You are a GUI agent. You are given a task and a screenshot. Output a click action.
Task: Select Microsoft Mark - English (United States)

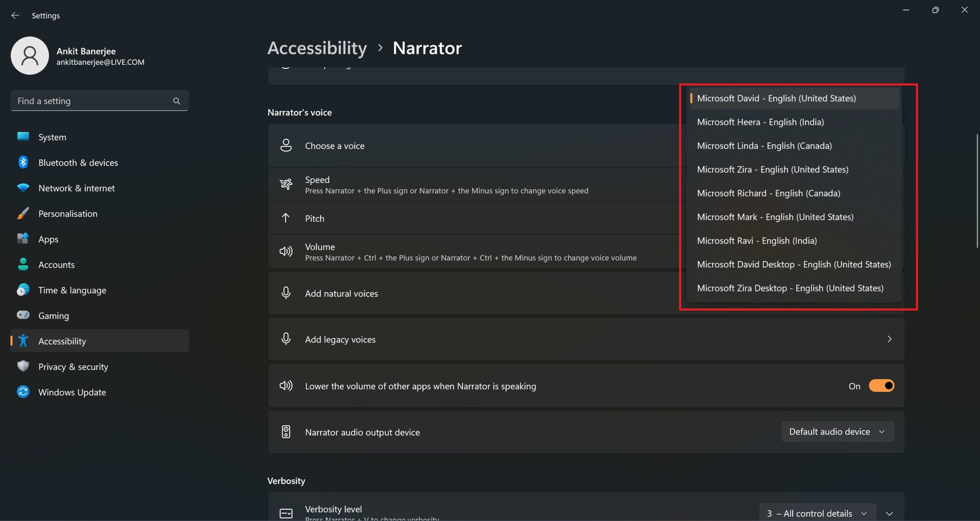(794, 217)
